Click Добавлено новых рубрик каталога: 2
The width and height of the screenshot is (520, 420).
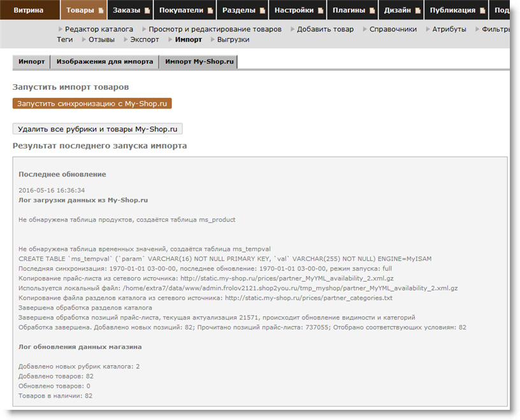79,366
